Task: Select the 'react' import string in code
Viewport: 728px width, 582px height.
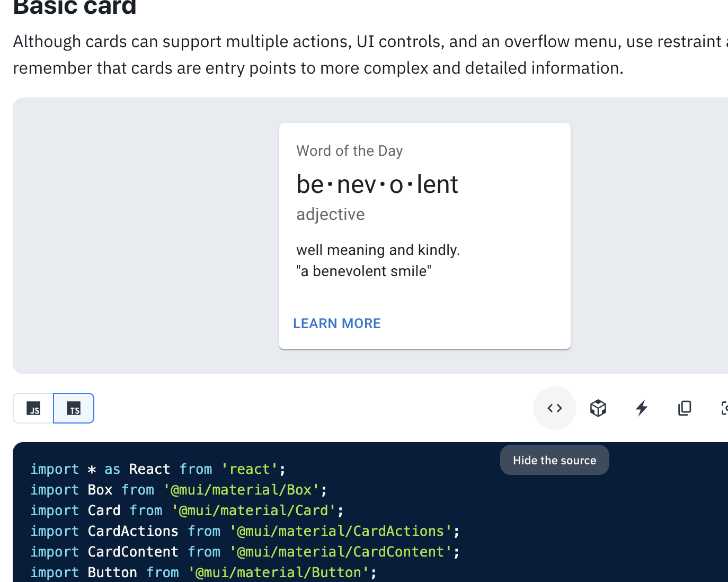Action: point(249,469)
